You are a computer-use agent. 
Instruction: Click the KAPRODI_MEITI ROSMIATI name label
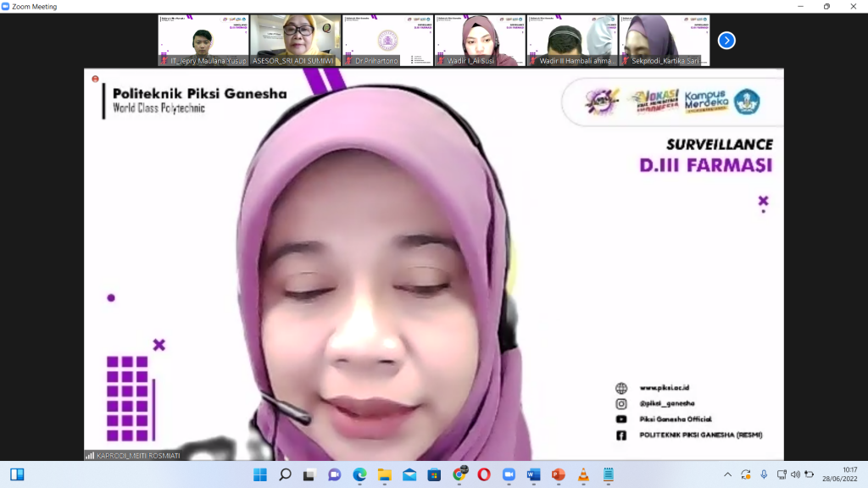click(138, 456)
